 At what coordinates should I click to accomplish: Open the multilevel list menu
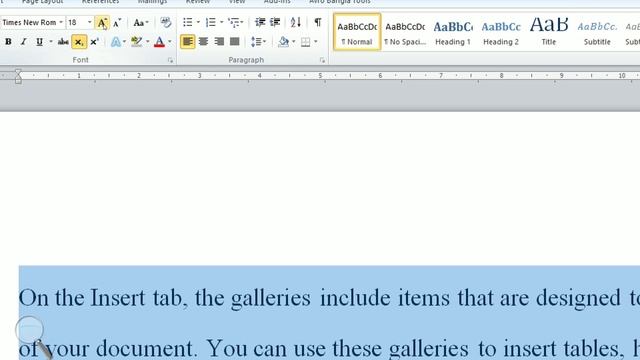pyautogui.click(x=236, y=22)
